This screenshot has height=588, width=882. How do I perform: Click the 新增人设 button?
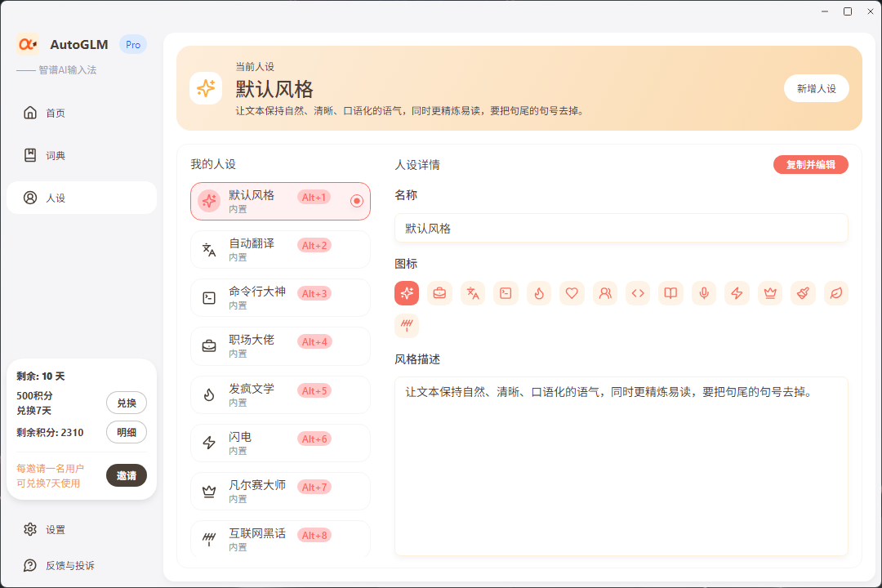pos(816,88)
